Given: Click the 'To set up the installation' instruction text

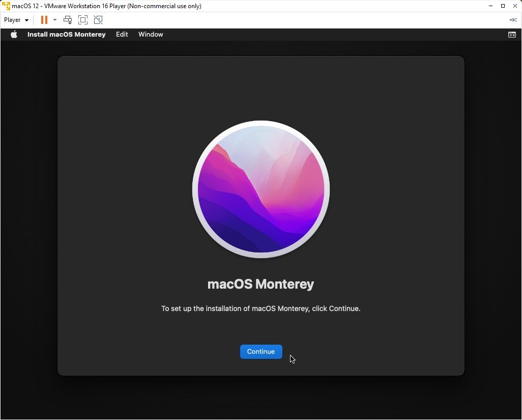Looking at the screenshot, I should [x=260, y=309].
